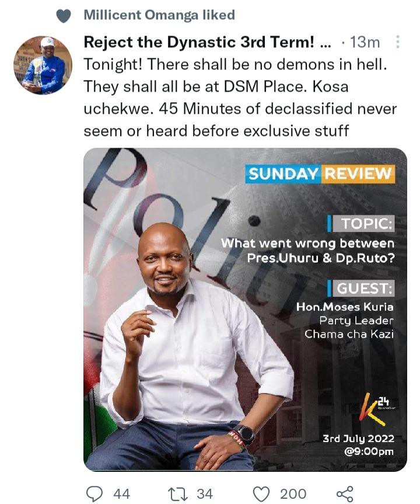Screen dimensions: 420x504
Task: Click the reply speech bubble icon
Action: click(94, 493)
